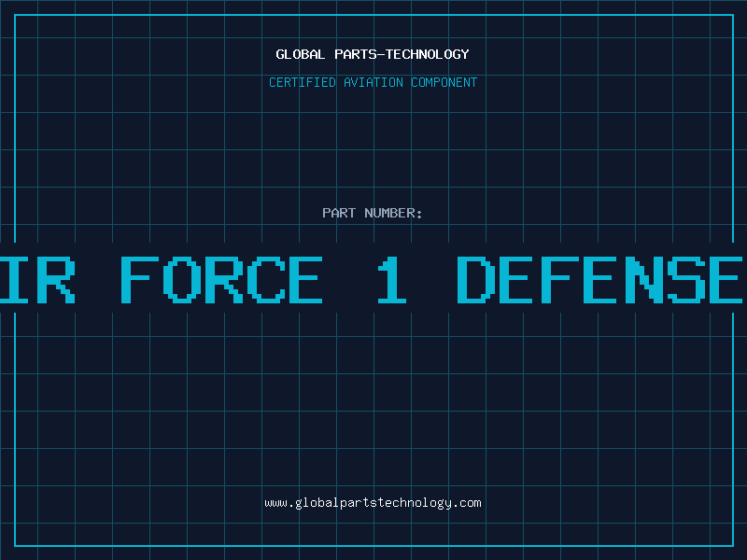This screenshot has width=747, height=560.
Task: Click the PART NUMBER: label
Action: (x=373, y=213)
